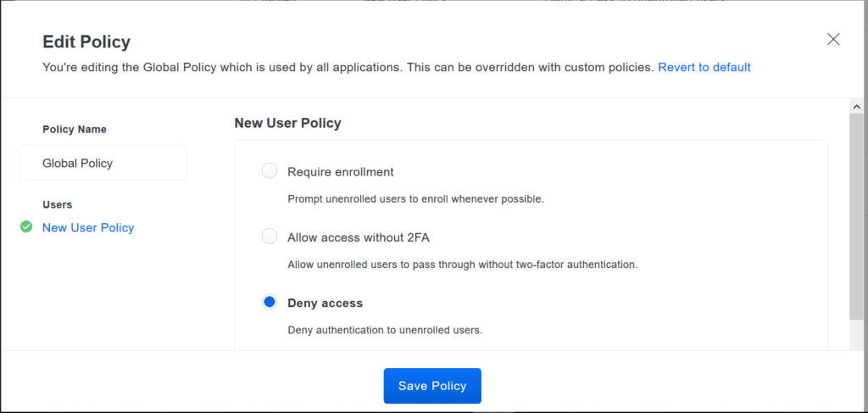Image resolution: width=868 pixels, height=413 pixels.
Task: Select the Require enrollment radio button
Action: click(x=269, y=171)
